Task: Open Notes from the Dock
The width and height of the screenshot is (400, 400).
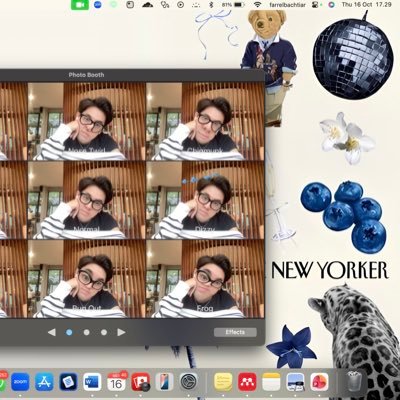Action: coord(271,382)
